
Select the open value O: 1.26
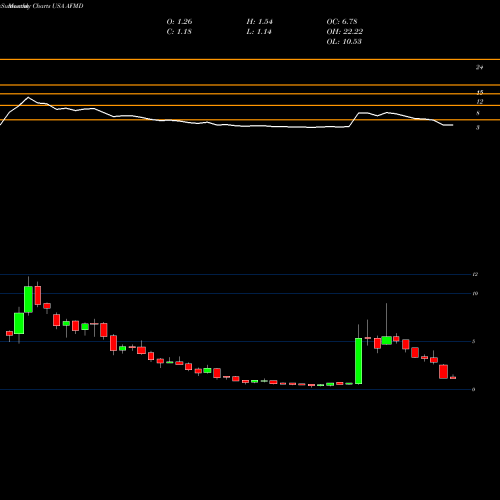point(179,22)
